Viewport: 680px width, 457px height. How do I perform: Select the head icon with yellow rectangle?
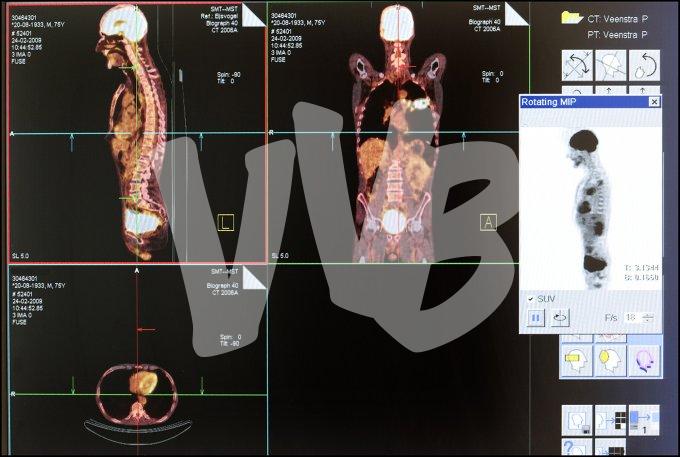tap(577, 358)
